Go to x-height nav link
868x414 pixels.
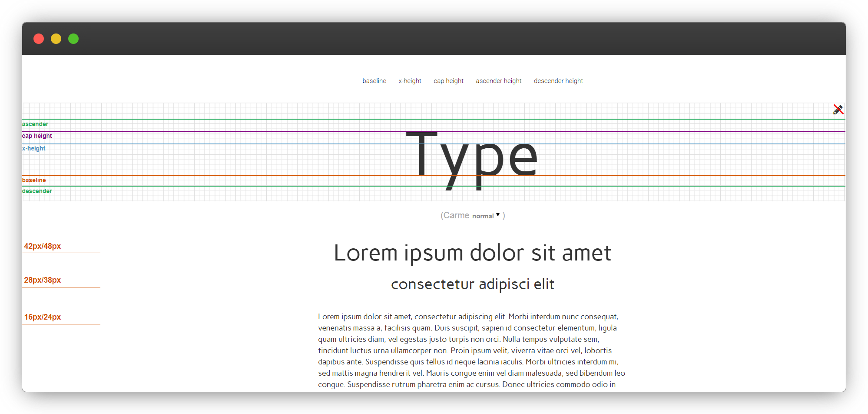click(x=410, y=81)
